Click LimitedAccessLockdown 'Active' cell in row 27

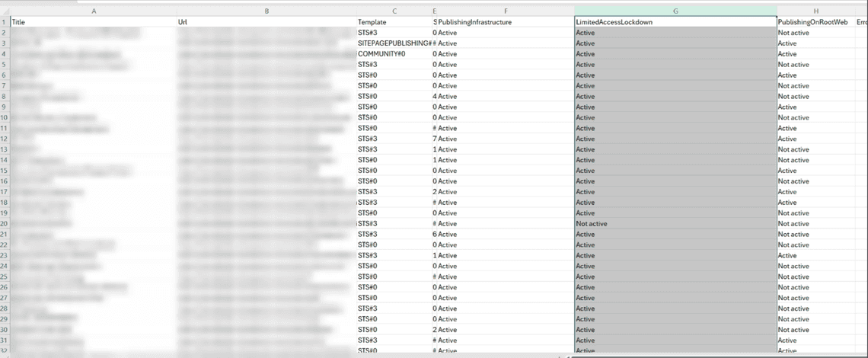(675, 298)
